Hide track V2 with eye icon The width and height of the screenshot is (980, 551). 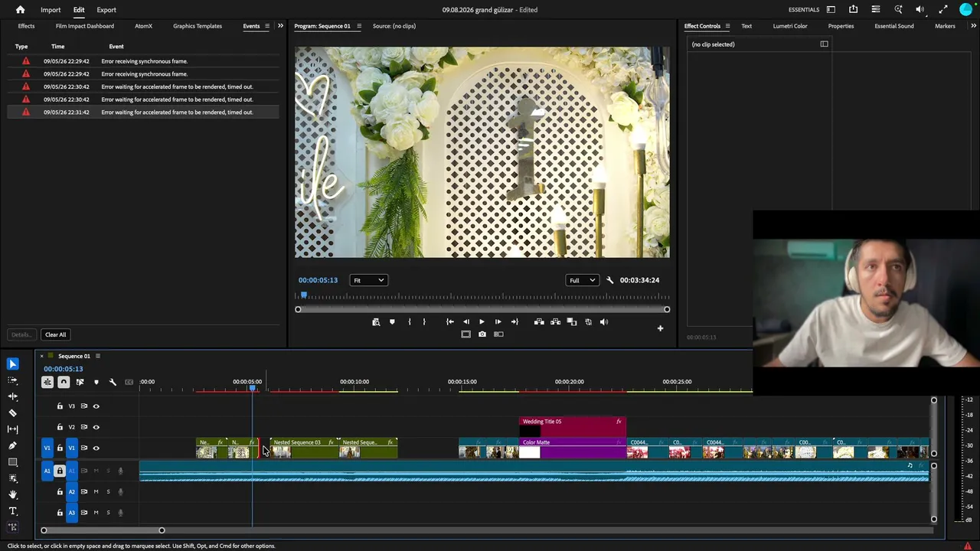[96, 427]
